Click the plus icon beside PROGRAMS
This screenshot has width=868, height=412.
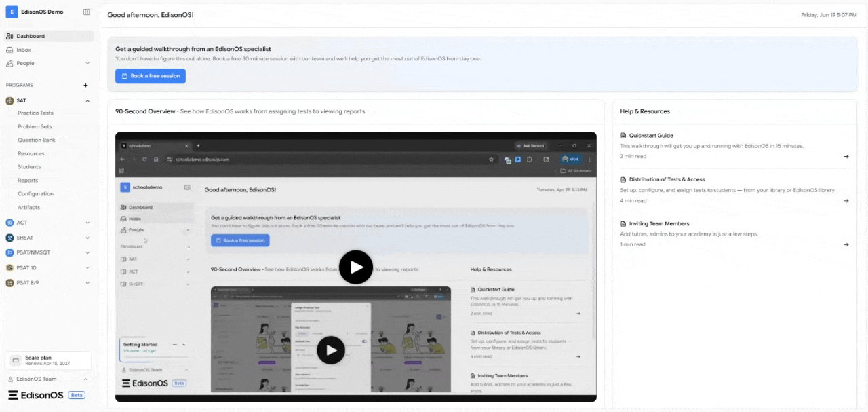pos(85,86)
